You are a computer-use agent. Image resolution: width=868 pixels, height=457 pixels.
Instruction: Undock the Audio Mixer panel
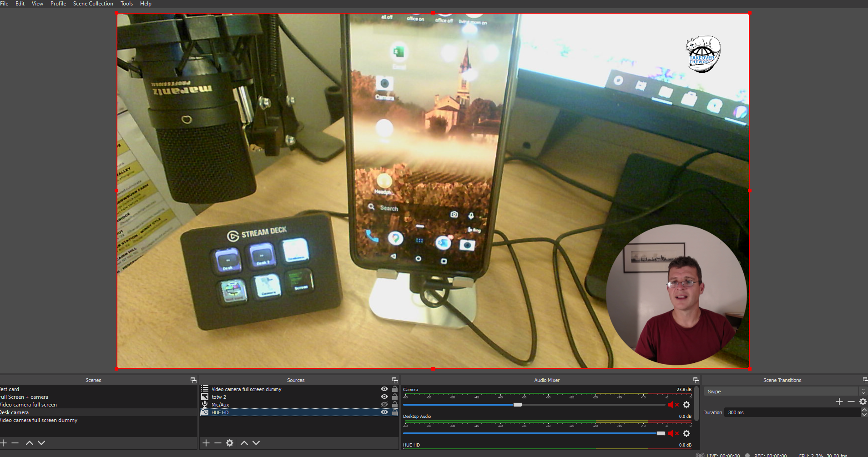pyautogui.click(x=696, y=380)
